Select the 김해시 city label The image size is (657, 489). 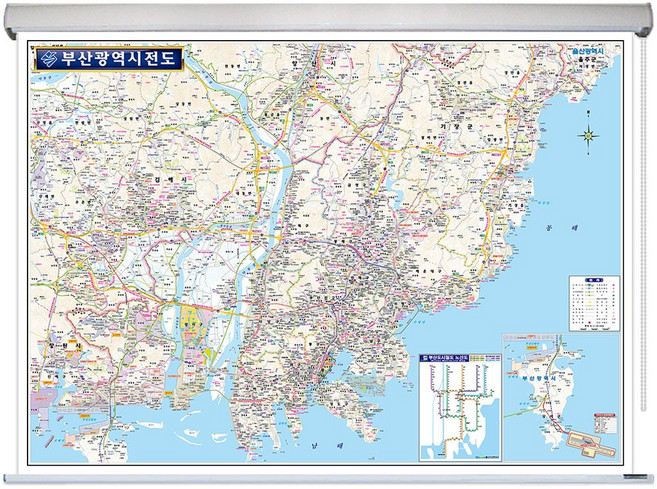(169, 179)
